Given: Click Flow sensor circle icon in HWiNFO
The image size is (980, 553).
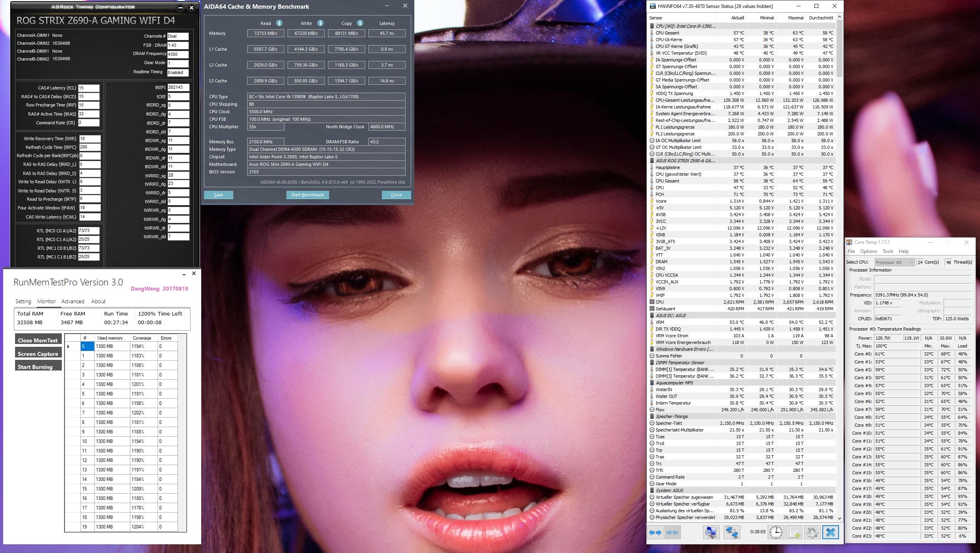Looking at the screenshot, I should pyautogui.click(x=652, y=410).
